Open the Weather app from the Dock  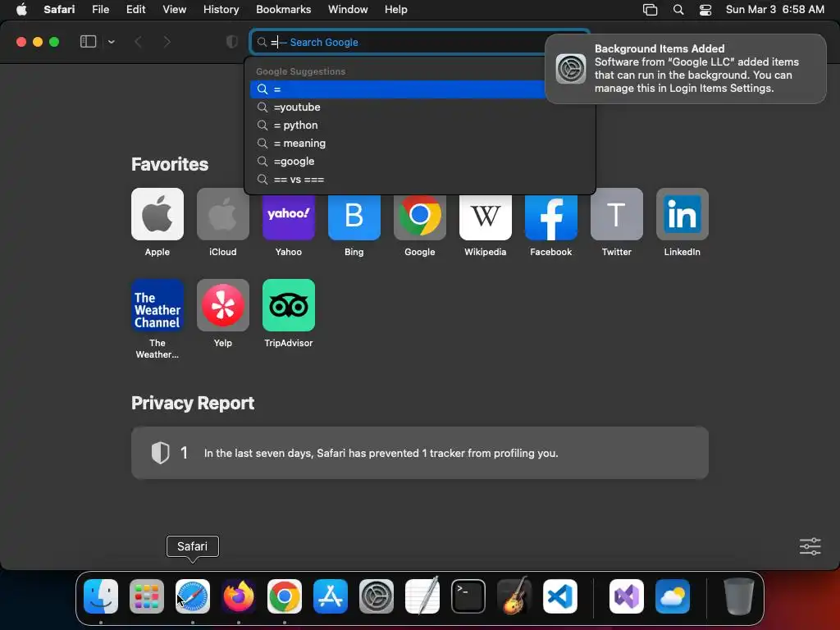(673, 596)
